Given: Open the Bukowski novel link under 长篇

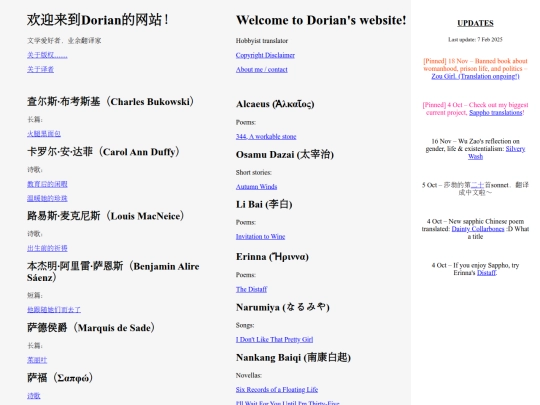Looking at the screenshot, I should tap(44, 134).
